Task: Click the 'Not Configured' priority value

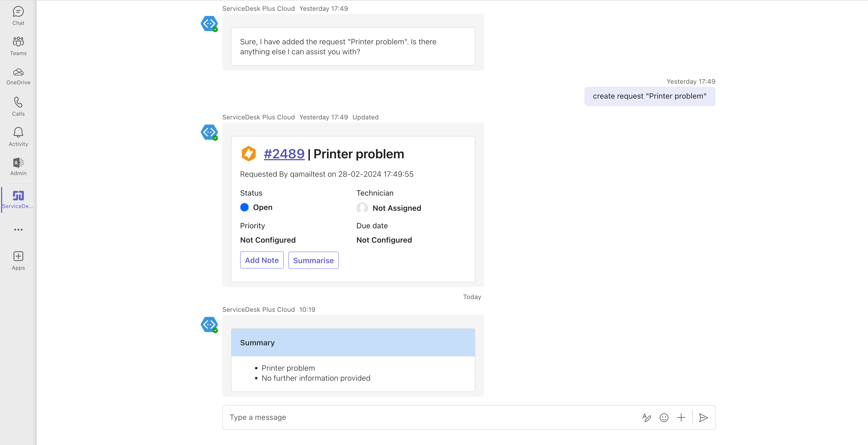Action: pyautogui.click(x=267, y=240)
